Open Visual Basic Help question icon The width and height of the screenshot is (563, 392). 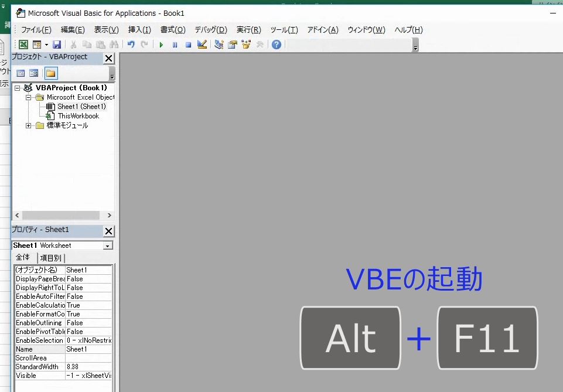coord(276,45)
